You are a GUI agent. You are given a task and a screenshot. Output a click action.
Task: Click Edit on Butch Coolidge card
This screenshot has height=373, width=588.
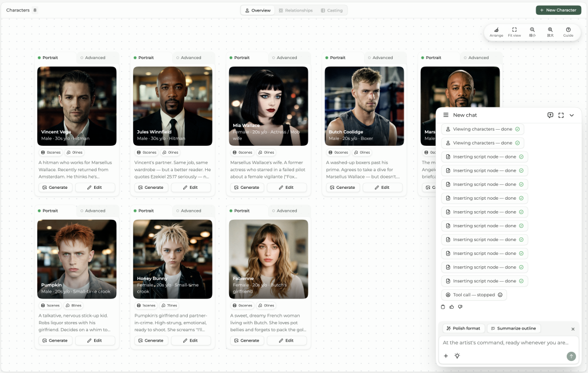(382, 188)
